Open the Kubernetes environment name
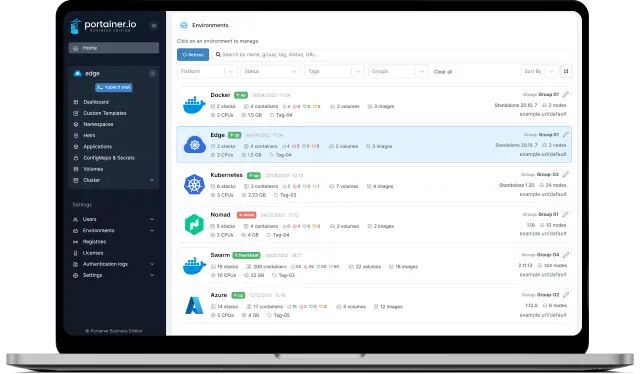This screenshot has height=374, width=640. pyautogui.click(x=227, y=175)
